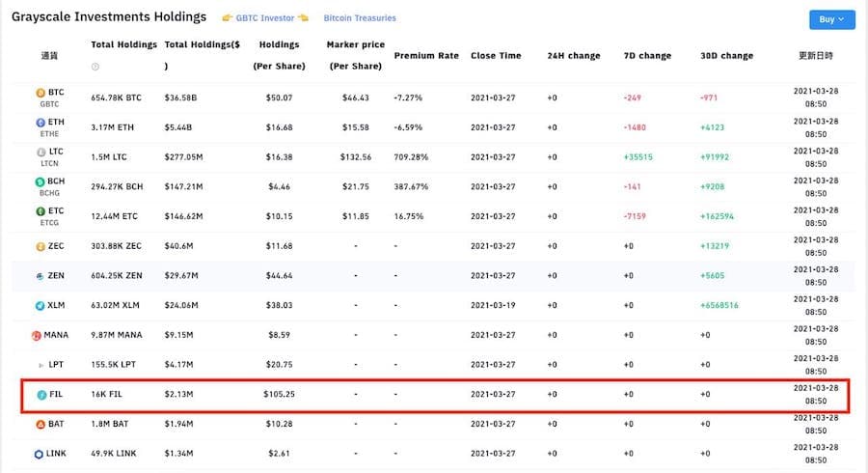Click the ZEN coin icon
The image size is (868, 473).
coord(40,276)
